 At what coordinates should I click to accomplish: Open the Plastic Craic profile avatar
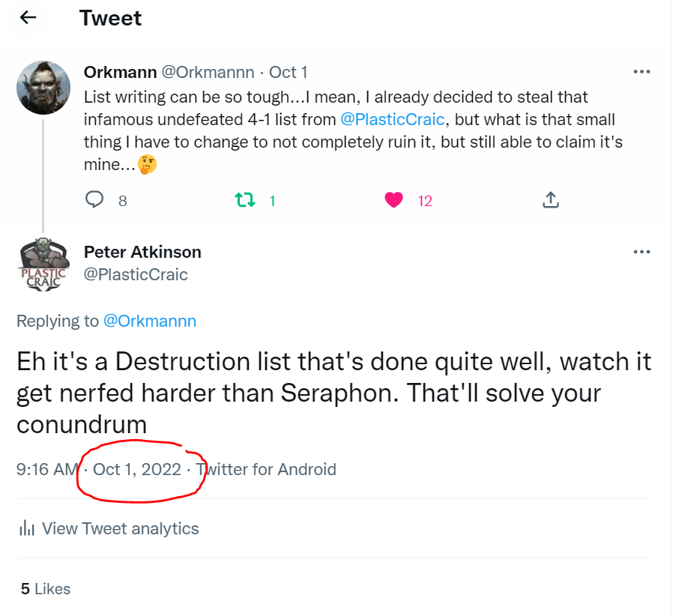coord(43,265)
